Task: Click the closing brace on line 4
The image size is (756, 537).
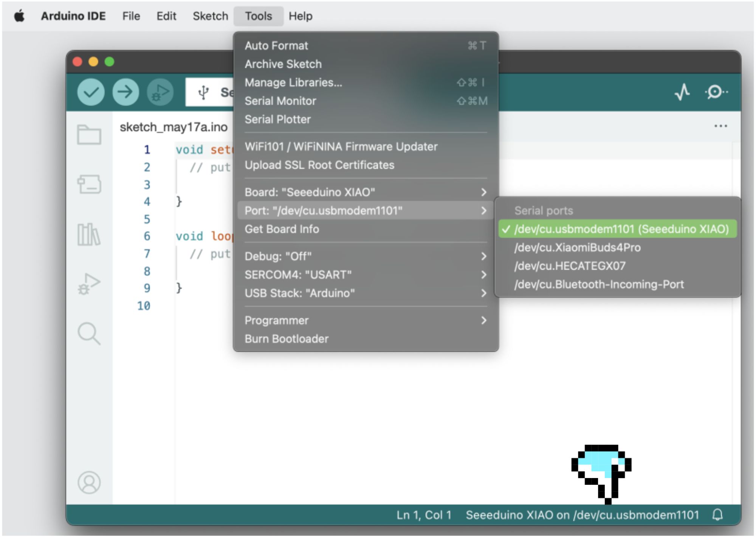Action: tap(179, 202)
